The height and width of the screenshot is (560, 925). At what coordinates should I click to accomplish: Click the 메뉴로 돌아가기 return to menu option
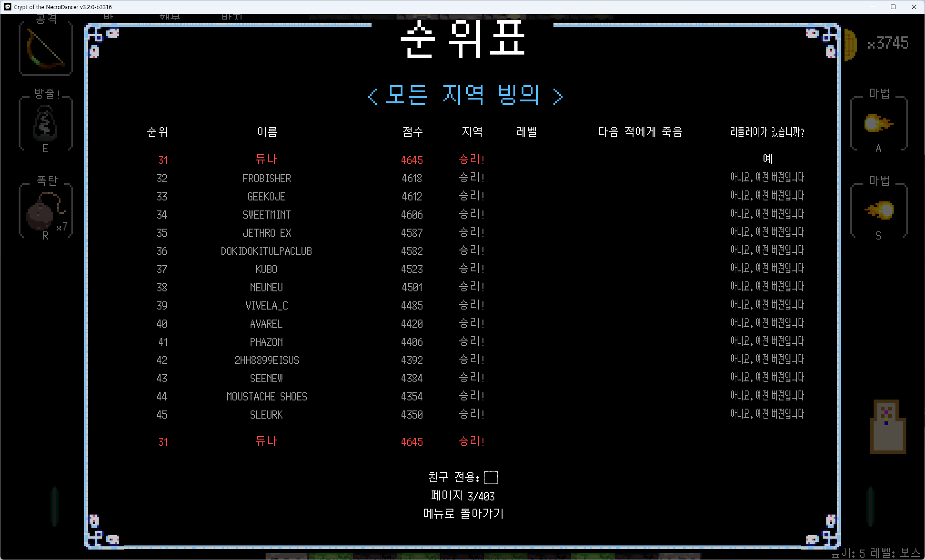click(x=463, y=514)
